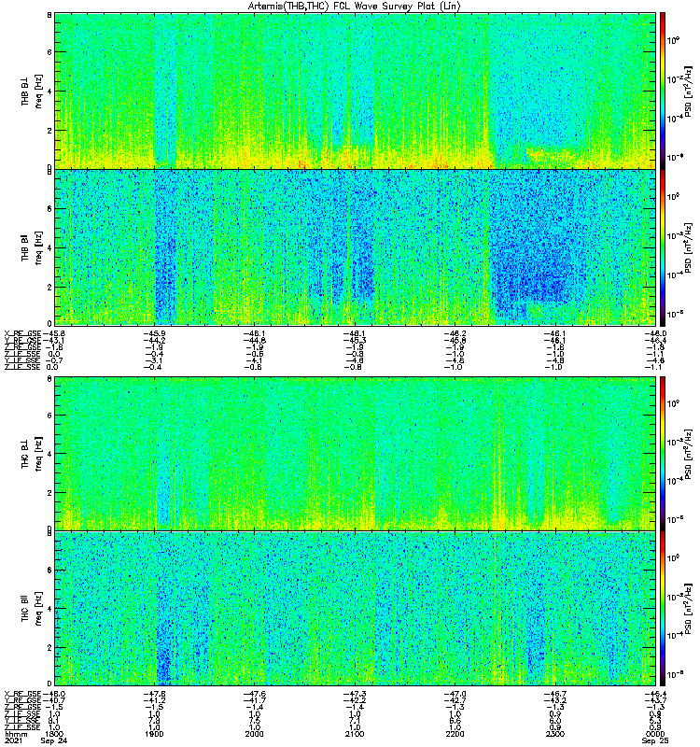700x747 pixels.
Task: Click the THB B∥ spectrogram panel
Action: click(x=356, y=247)
